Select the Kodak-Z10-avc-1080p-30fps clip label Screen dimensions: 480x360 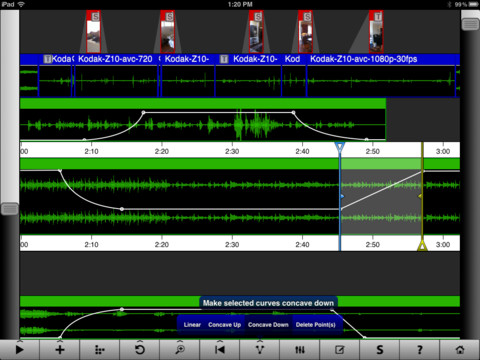363,59
